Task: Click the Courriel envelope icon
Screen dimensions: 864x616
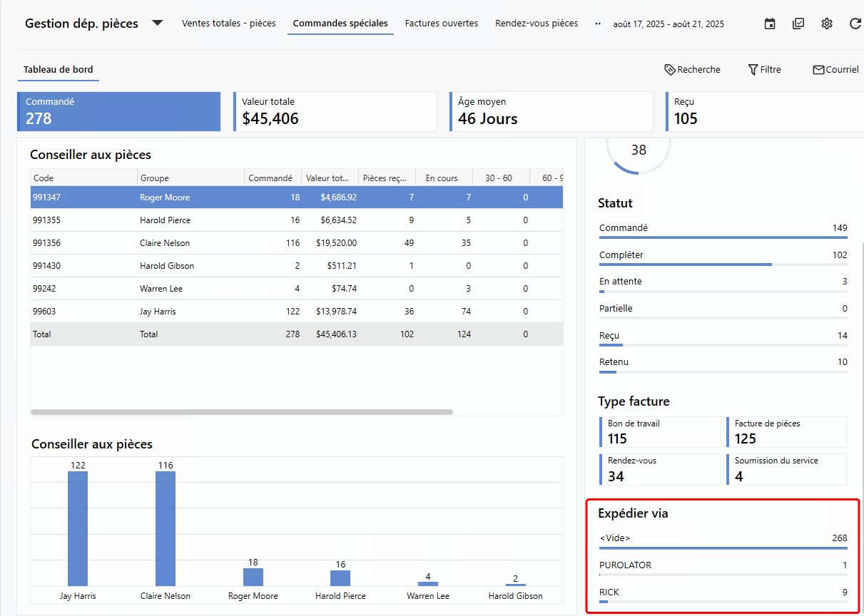Action: pos(818,70)
